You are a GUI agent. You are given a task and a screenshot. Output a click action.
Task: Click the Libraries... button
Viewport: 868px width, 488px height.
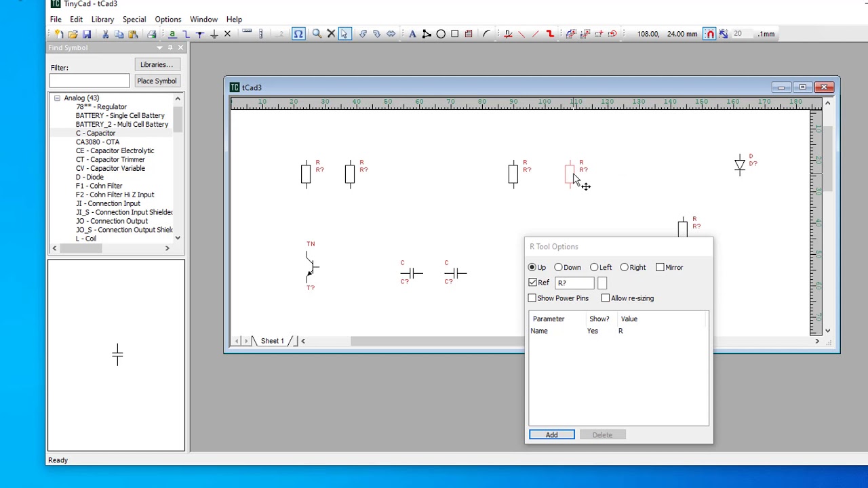(x=157, y=65)
